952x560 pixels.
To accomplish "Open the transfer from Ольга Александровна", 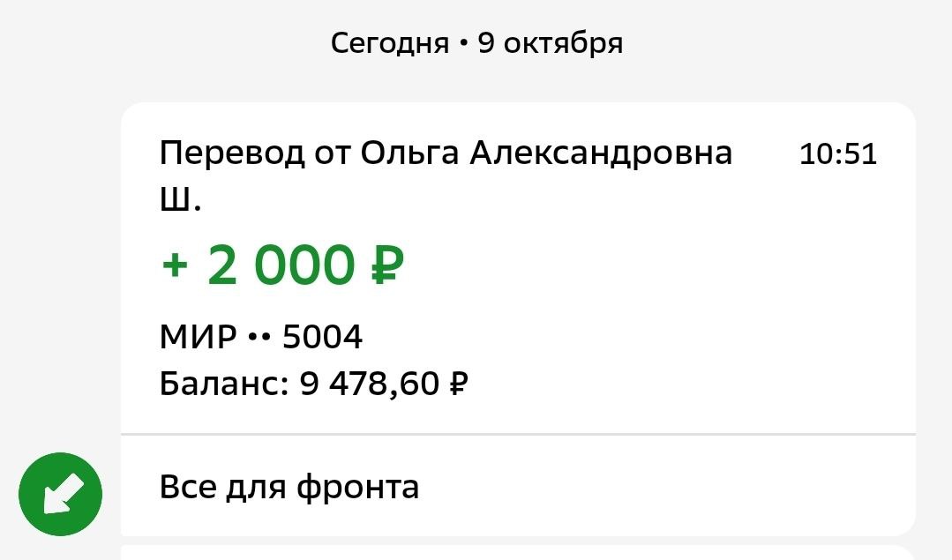I will pyautogui.click(x=446, y=154).
